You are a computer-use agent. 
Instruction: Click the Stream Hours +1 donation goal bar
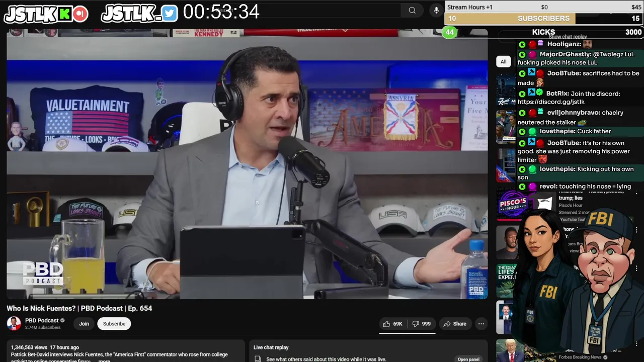(x=543, y=7)
